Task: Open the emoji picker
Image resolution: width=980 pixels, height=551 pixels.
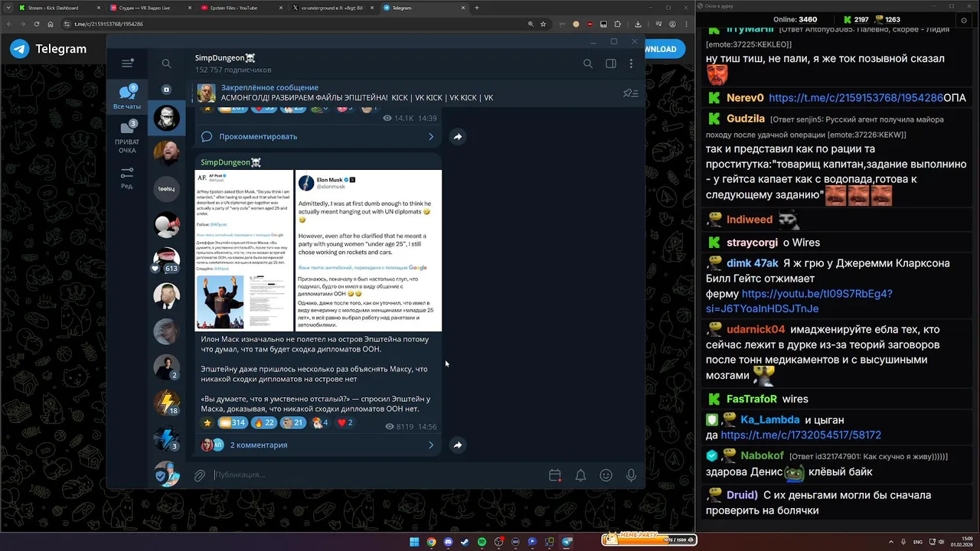Action: pyautogui.click(x=606, y=475)
